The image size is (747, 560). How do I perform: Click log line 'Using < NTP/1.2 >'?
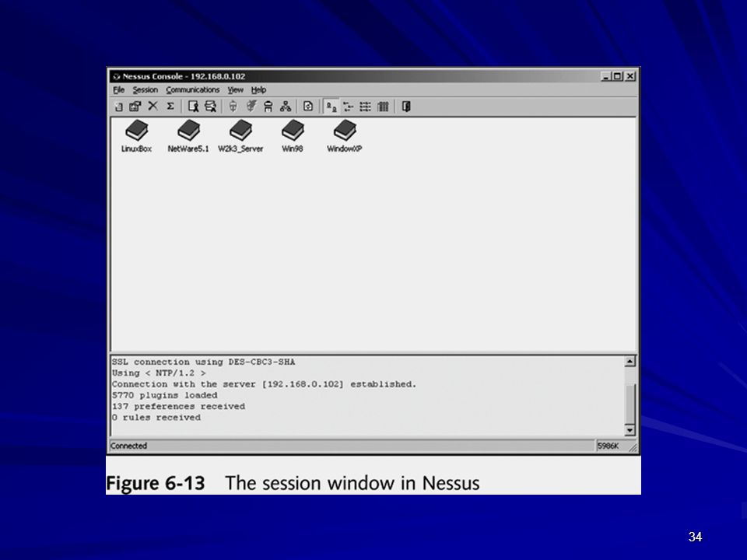[159, 373]
